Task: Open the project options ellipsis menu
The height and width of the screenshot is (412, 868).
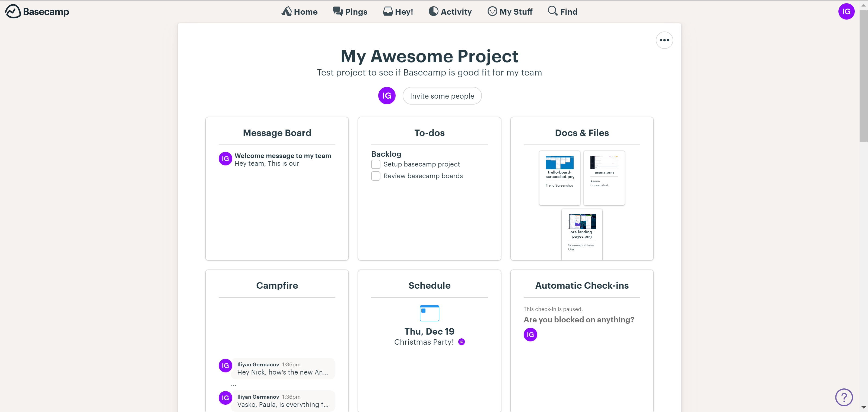Action: coord(664,40)
